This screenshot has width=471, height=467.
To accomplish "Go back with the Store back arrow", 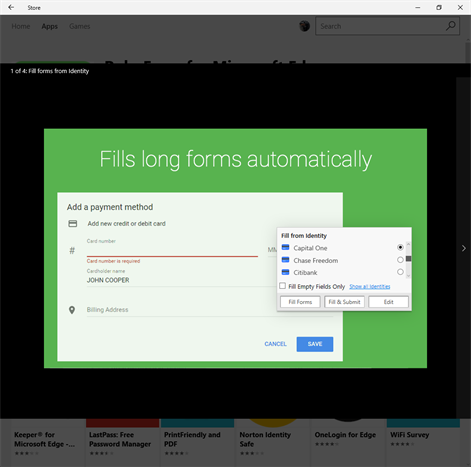I will point(11,7).
